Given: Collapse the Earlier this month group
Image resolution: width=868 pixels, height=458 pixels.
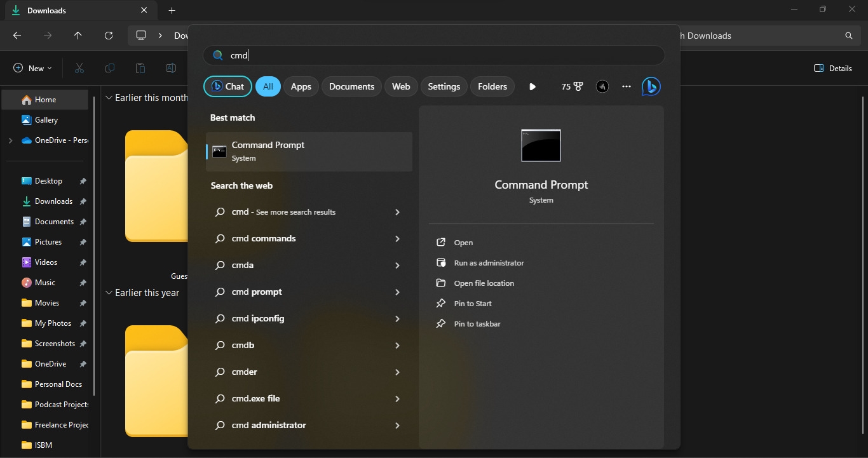Looking at the screenshot, I should click(x=109, y=98).
